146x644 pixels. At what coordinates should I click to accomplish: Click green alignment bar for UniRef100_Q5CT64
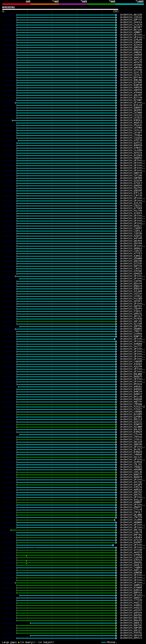pos(64,530)
